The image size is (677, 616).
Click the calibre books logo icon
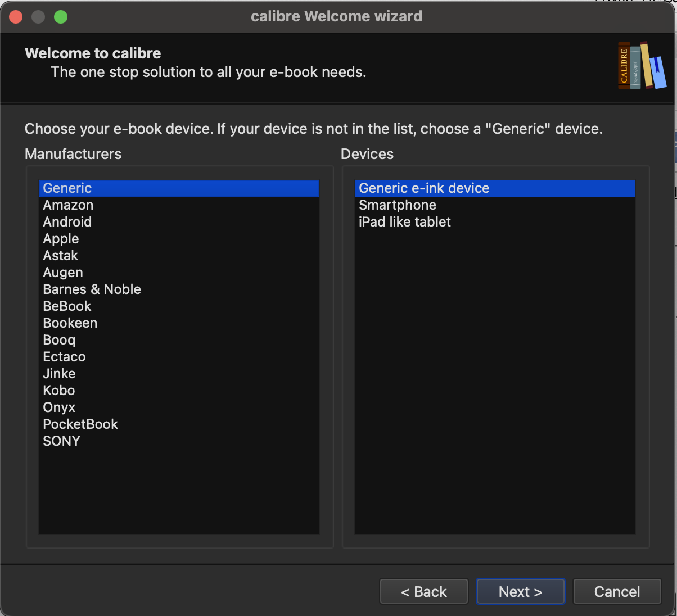coord(642,66)
